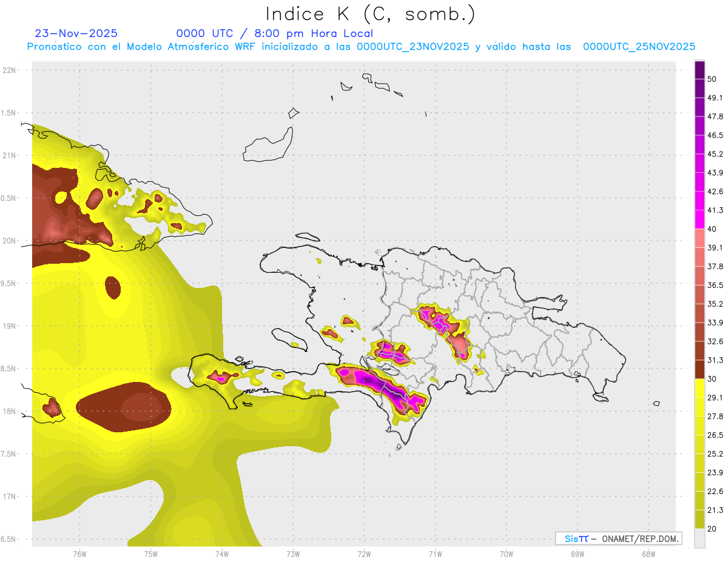This screenshot has width=728, height=562.
Task: Click the legend value '25.2'
Action: point(715,454)
